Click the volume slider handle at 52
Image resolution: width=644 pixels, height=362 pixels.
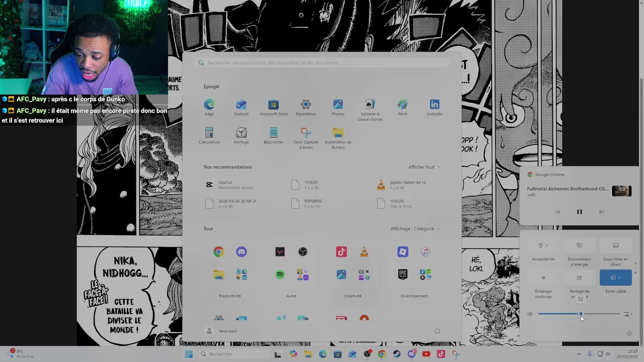[581, 314]
